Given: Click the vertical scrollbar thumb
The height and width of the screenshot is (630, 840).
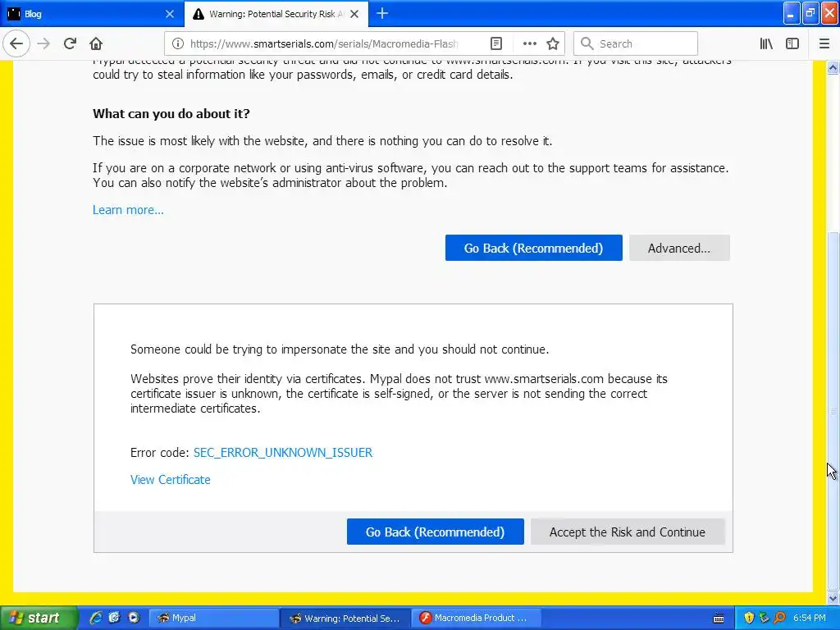Looking at the screenshot, I should (833, 412).
